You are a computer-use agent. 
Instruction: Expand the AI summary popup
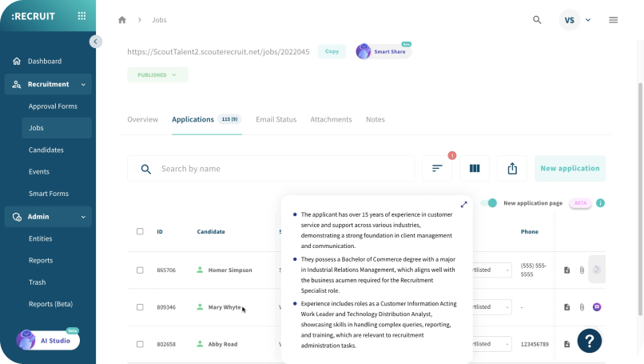pos(464,205)
